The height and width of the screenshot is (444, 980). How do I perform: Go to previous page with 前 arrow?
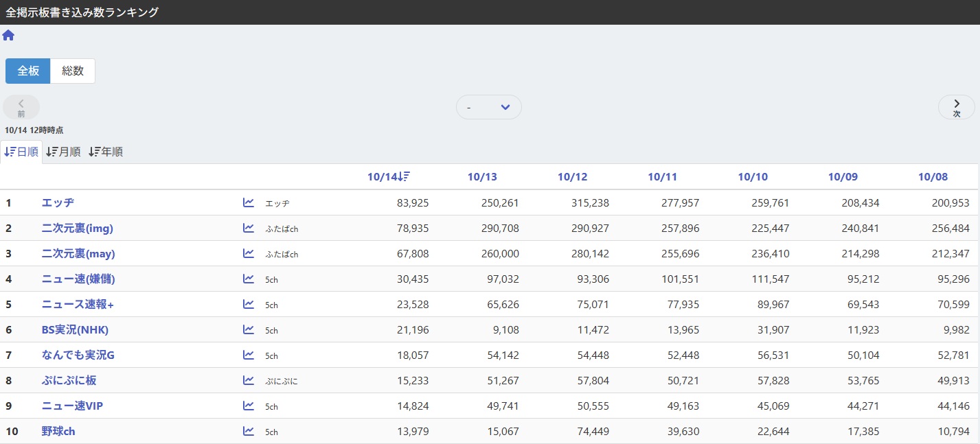(x=21, y=107)
